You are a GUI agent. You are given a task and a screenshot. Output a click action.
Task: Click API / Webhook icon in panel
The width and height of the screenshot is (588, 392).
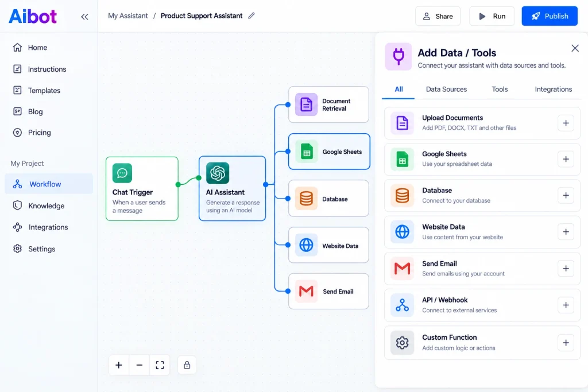point(402,305)
